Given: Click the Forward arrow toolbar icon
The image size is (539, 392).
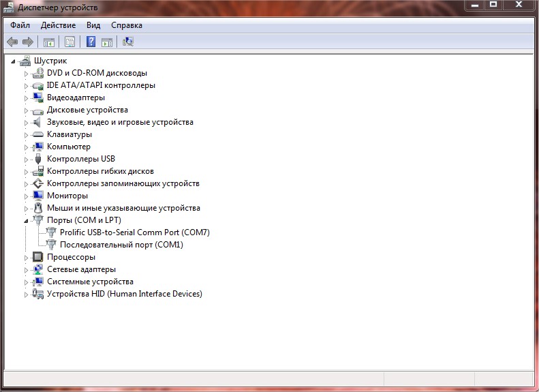Looking at the screenshot, I should tap(28, 42).
